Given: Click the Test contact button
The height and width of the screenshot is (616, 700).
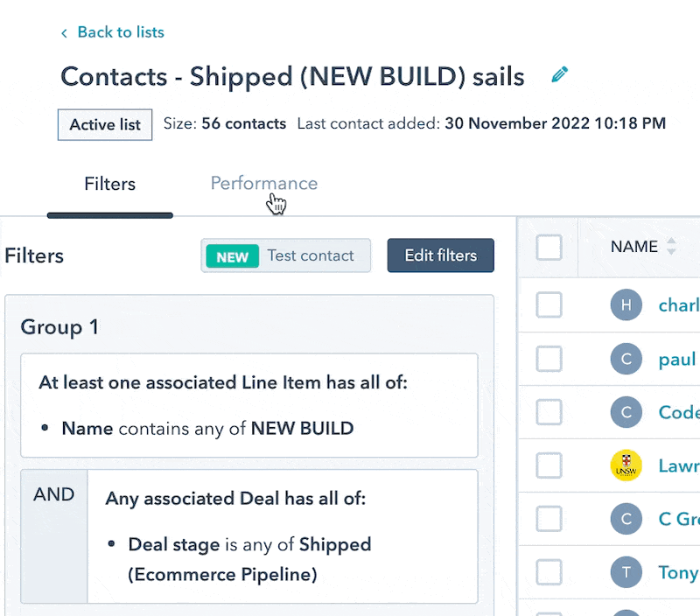Looking at the screenshot, I should tap(286, 256).
